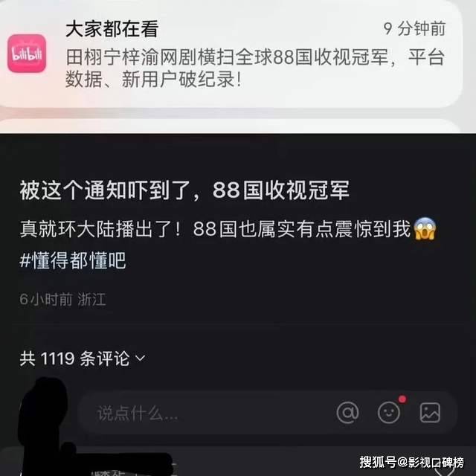Tap the picture attachment icon
Viewport: 476px width, 476px height.
pyautogui.click(x=430, y=412)
